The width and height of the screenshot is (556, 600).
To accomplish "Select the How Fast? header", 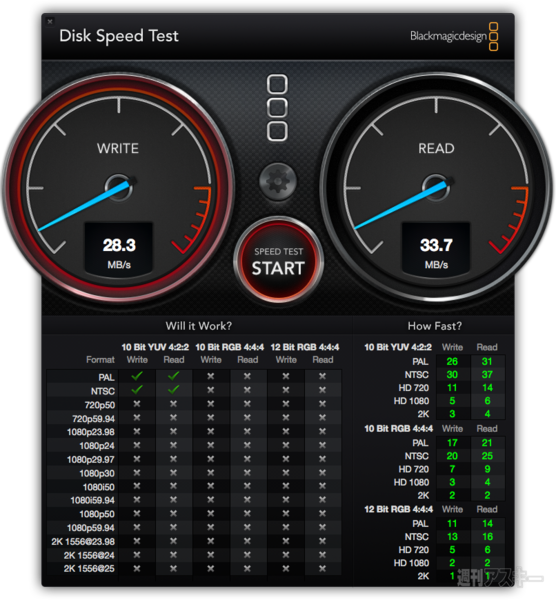I will coord(435,326).
